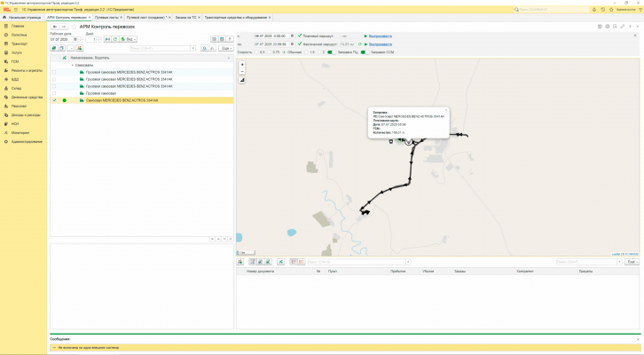Open the Склад sidebar section

tap(17, 89)
